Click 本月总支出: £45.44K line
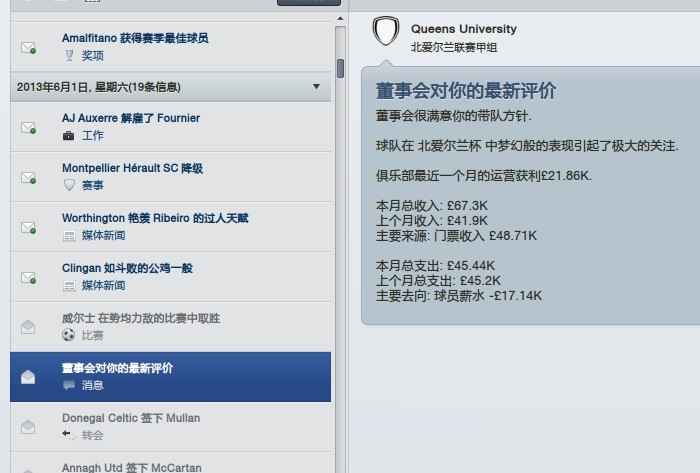Screen dimensions: 700x473 (435, 266)
